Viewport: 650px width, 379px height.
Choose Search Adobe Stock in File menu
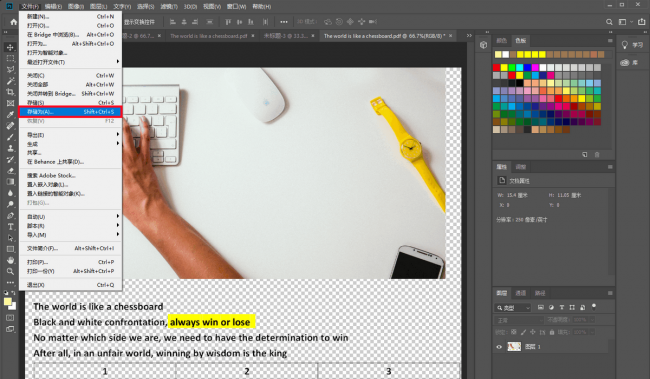70,175
